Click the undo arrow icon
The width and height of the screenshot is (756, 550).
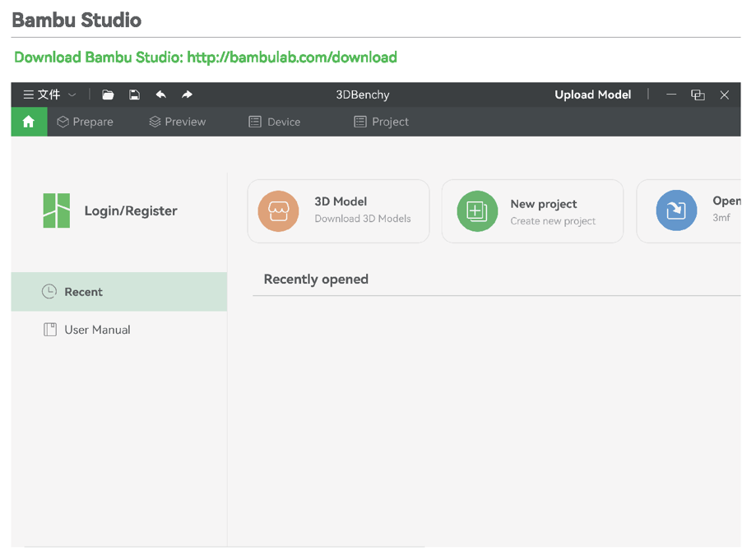[x=161, y=95]
